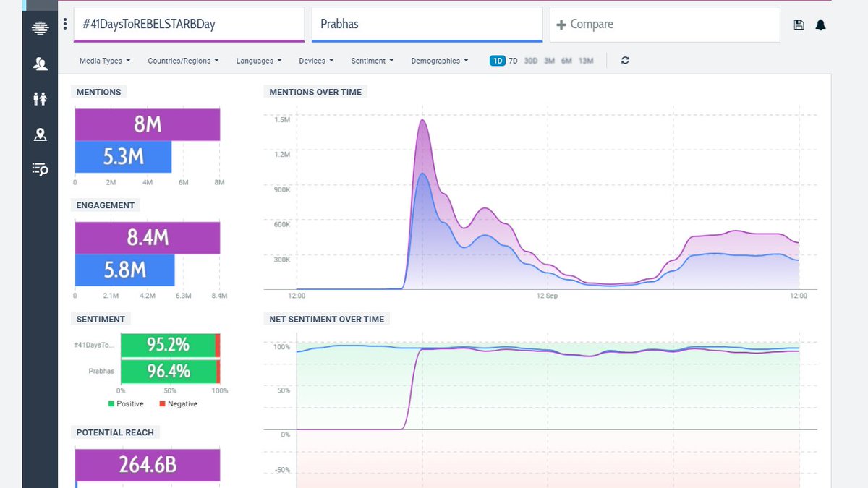Toggle the Positive legend entry

(x=126, y=404)
